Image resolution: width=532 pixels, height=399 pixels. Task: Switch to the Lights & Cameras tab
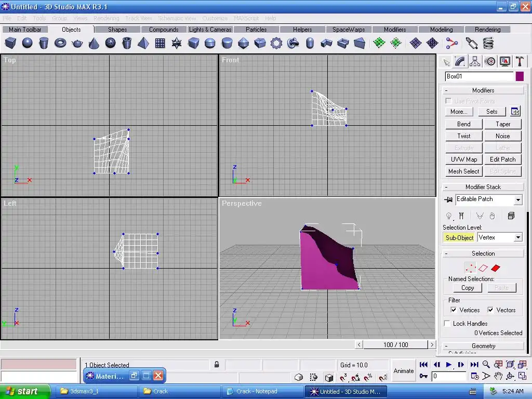tap(210, 30)
